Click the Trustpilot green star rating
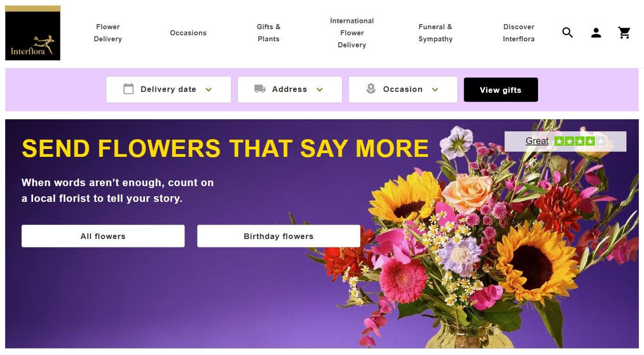 coord(579,141)
